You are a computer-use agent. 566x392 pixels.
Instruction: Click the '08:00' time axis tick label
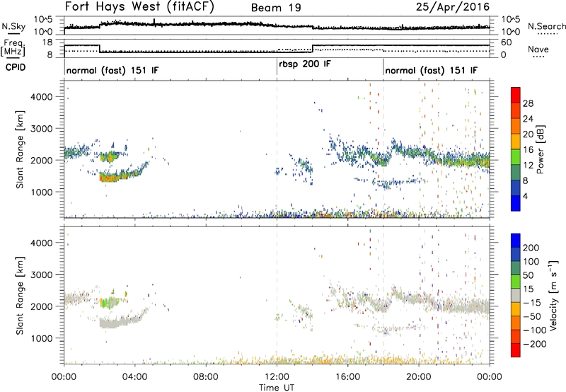tap(206, 377)
